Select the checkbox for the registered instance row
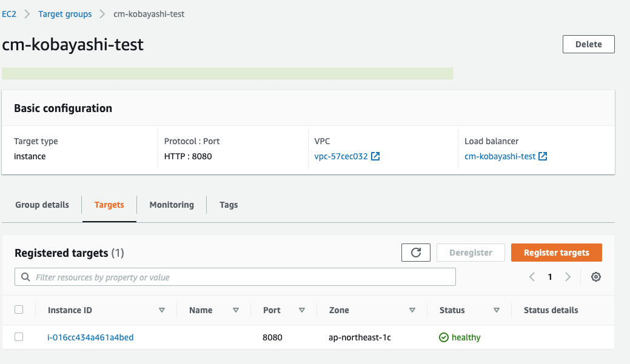Screen dimensions: 630x364 tap(19, 336)
